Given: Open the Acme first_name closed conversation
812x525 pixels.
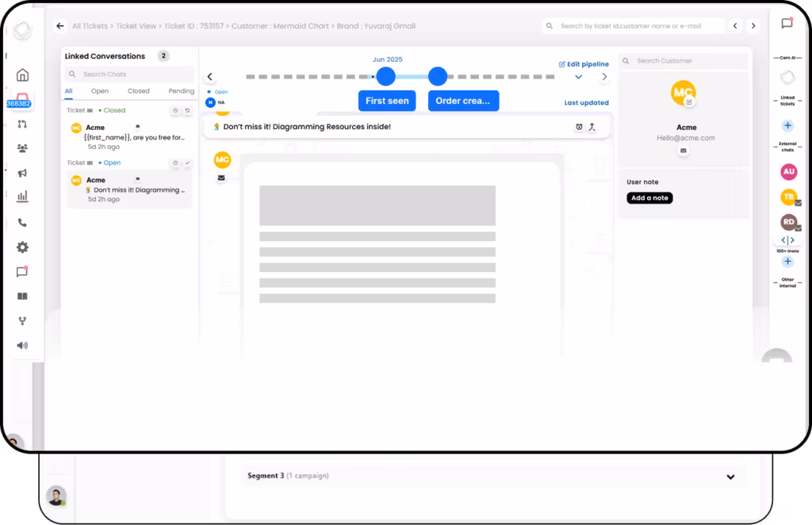Looking at the screenshot, I should 129,136.
